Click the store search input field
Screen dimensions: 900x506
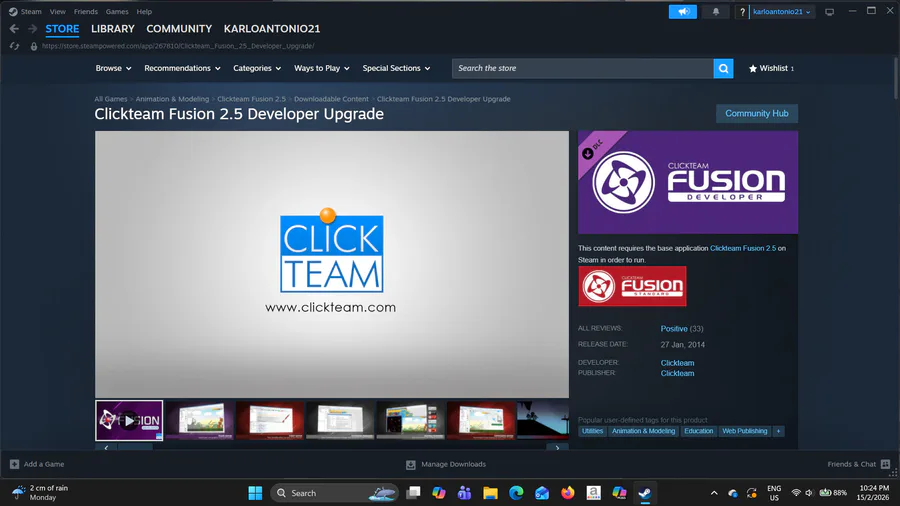[583, 68]
